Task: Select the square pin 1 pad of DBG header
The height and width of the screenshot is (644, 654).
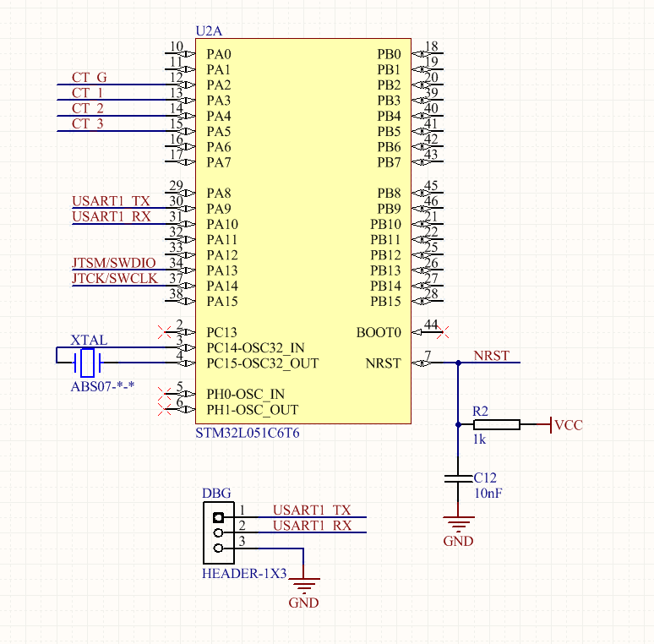Action: point(218,517)
